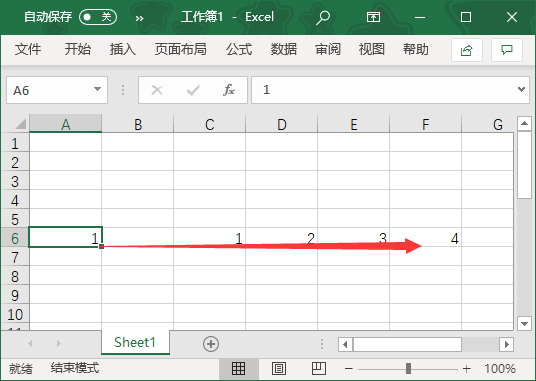536x381 pixels.
Task: Open zoom dialog via 100% label
Action: tap(500, 369)
